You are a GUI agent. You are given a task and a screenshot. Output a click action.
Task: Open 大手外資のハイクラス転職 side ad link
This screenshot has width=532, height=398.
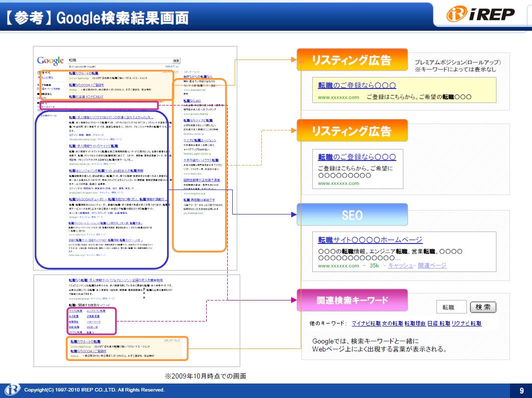pyautogui.click(x=201, y=160)
